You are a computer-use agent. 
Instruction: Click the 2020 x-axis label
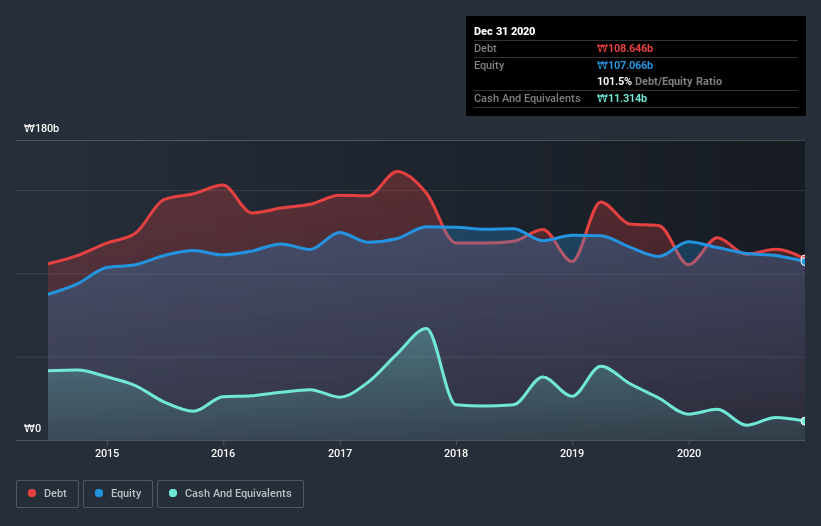pyautogui.click(x=689, y=453)
